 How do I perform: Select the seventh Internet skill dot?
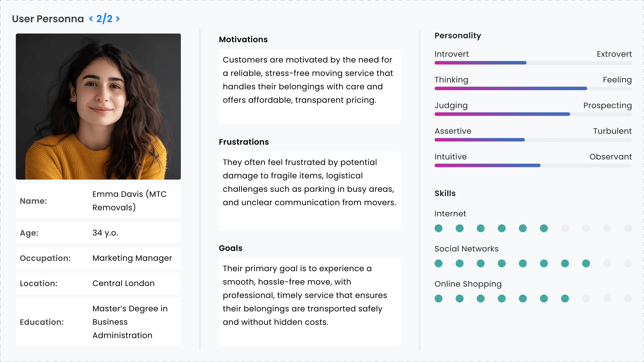click(x=565, y=229)
